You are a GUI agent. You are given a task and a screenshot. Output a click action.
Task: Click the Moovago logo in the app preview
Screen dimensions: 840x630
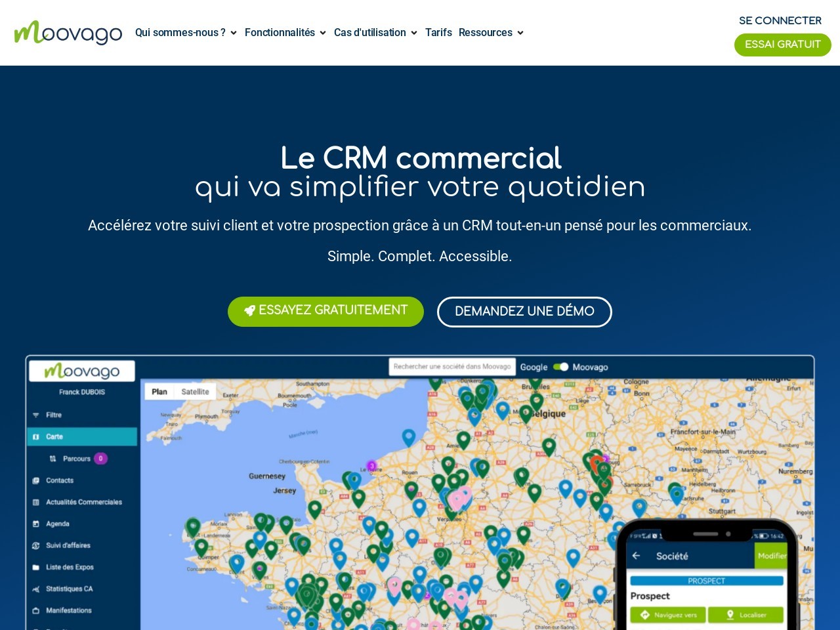82,371
